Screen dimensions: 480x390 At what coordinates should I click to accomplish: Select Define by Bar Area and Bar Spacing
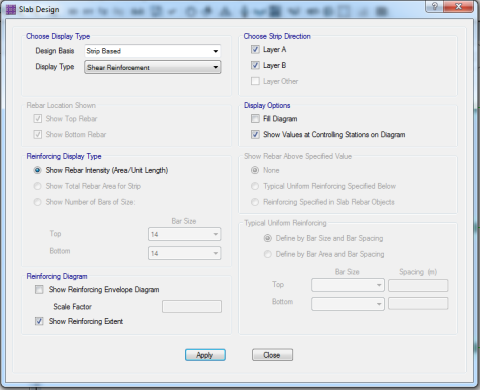[x=267, y=254]
